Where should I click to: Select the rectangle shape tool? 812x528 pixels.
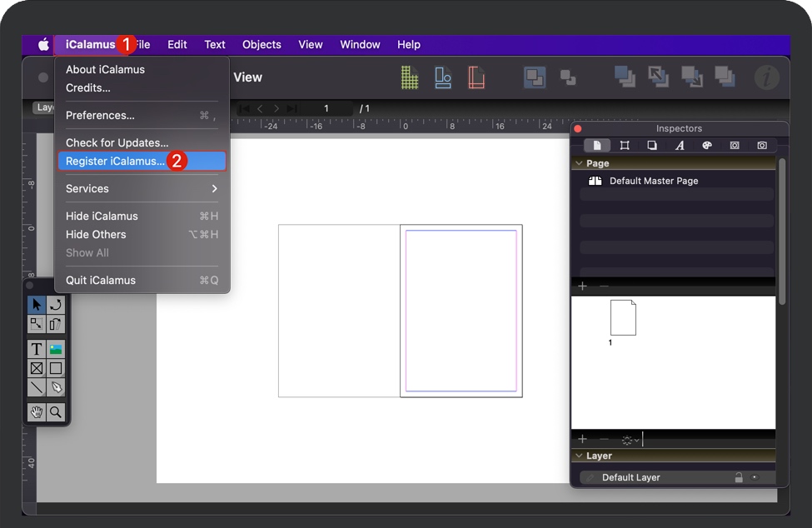click(56, 369)
